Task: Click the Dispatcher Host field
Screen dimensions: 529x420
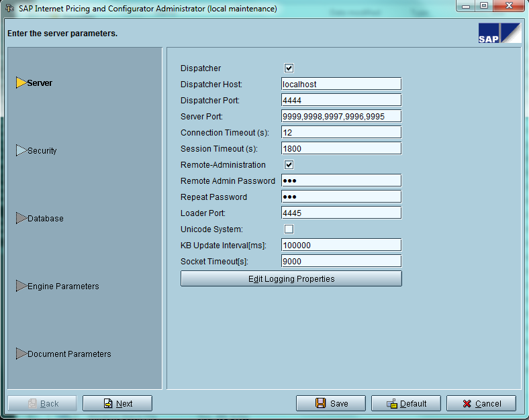Action: pos(341,84)
